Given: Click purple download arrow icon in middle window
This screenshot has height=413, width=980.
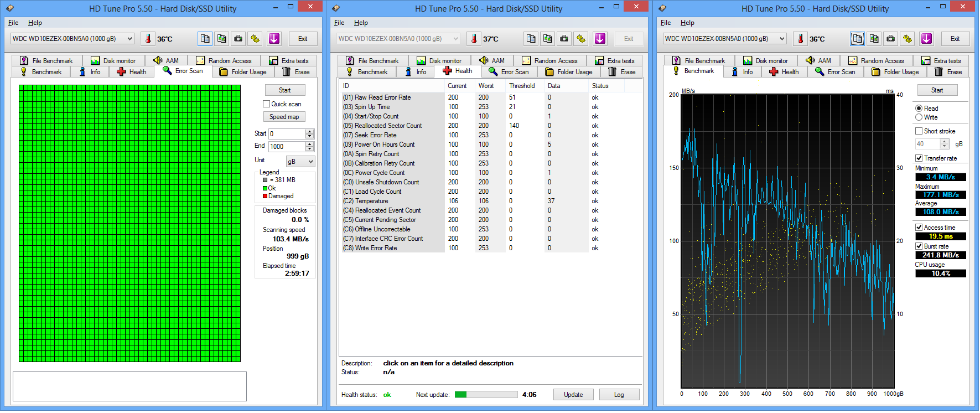Looking at the screenshot, I should 600,39.
